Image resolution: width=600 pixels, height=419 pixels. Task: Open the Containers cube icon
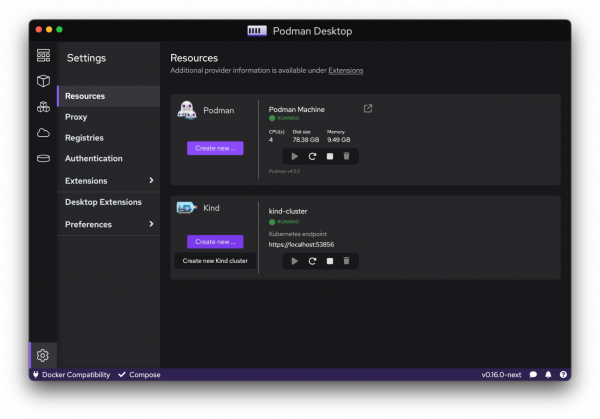tap(43, 81)
